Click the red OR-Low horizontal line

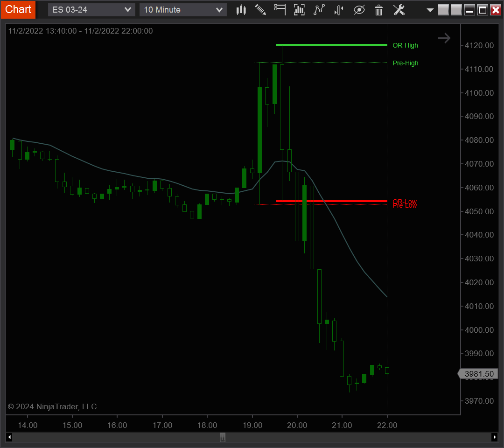pos(331,201)
